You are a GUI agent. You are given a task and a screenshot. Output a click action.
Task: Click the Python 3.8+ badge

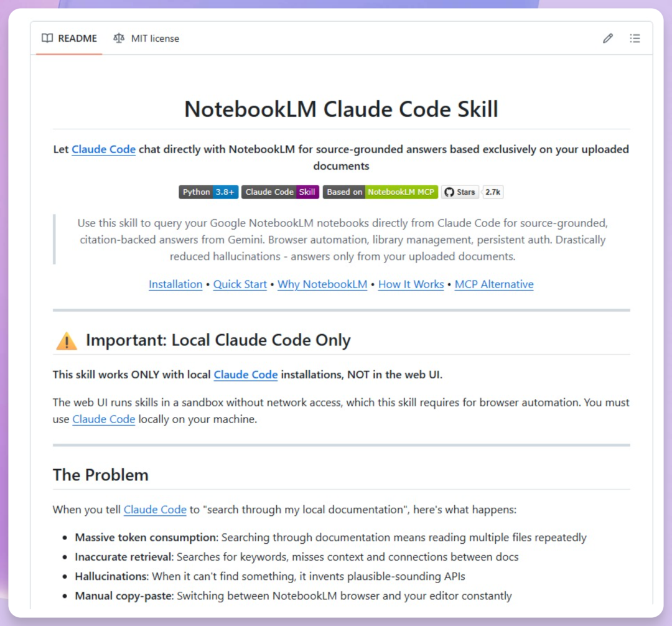pyautogui.click(x=208, y=192)
